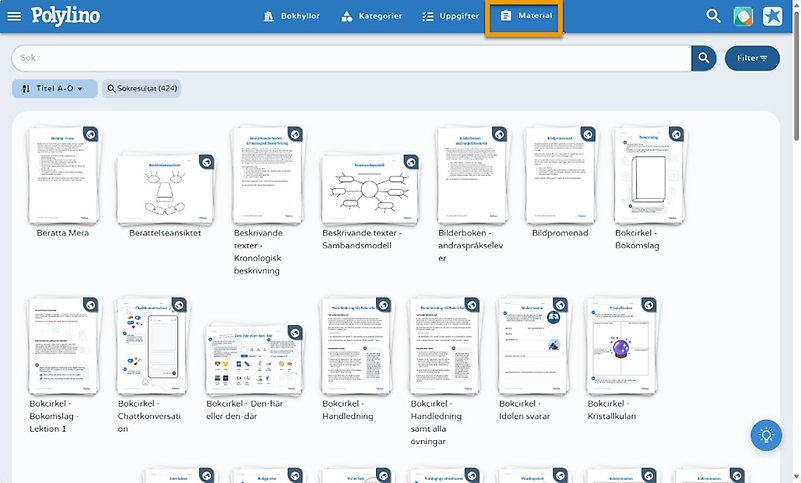Click the white star icon in header
801x483 pixels.
point(773,16)
